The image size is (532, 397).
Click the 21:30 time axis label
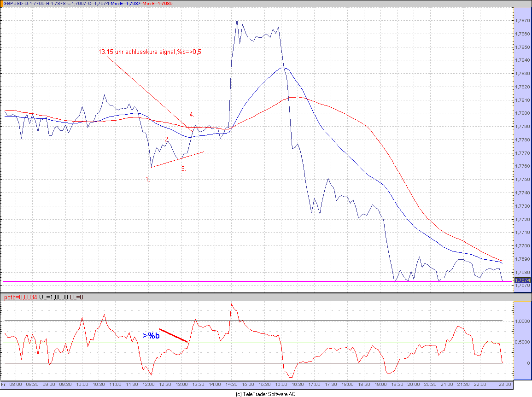coord(463,385)
